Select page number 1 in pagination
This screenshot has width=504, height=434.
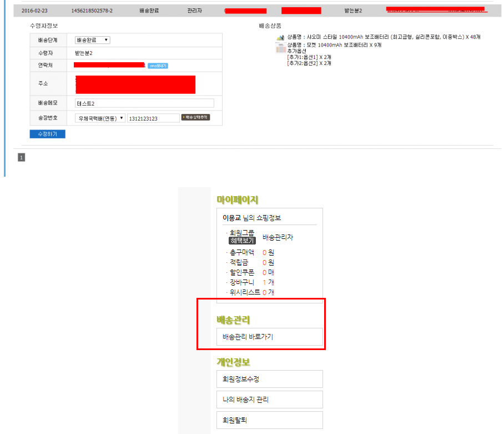(x=22, y=158)
